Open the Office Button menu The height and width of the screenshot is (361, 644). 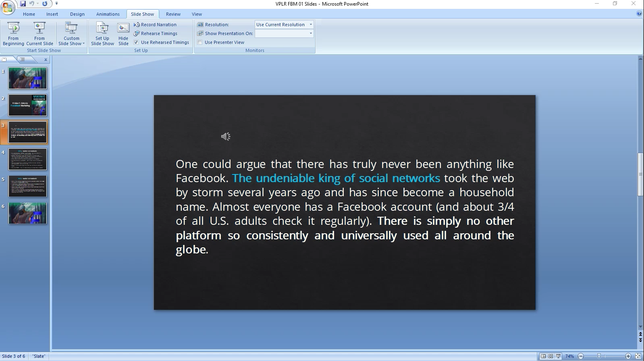coord(8,8)
